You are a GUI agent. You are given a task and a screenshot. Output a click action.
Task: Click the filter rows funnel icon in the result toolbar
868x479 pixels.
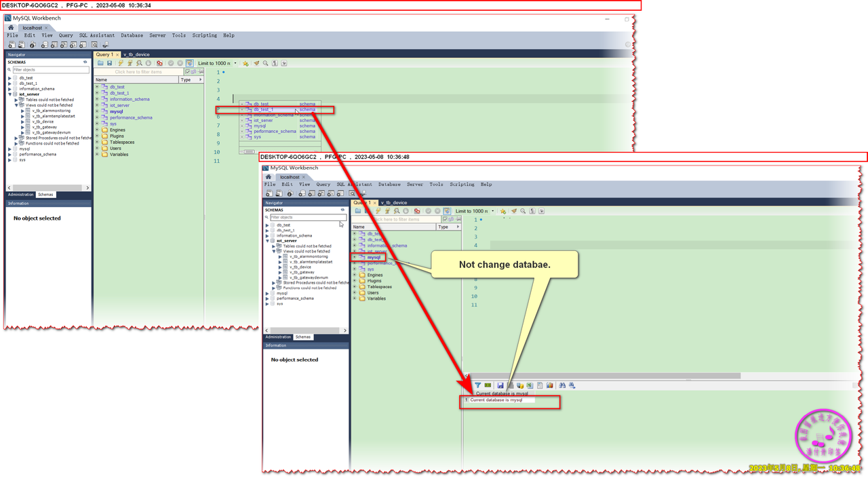[478, 385]
